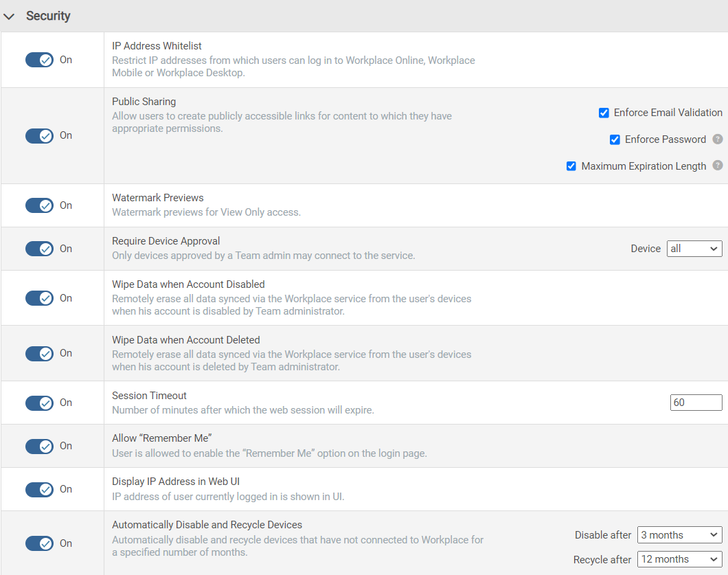
Task: Toggle Automatically Disable and Recycle Devices
Action: click(39, 543)
